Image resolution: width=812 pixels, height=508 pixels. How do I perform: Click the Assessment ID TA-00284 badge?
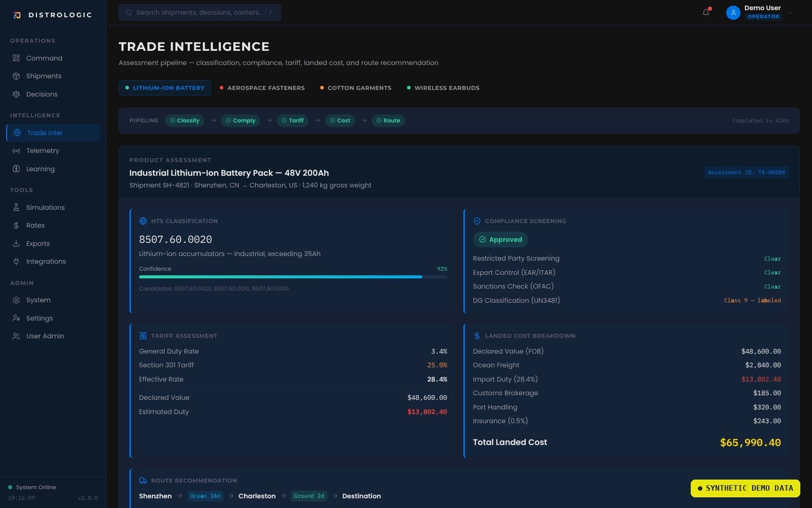pyautogui.click(x=746, y=173)
